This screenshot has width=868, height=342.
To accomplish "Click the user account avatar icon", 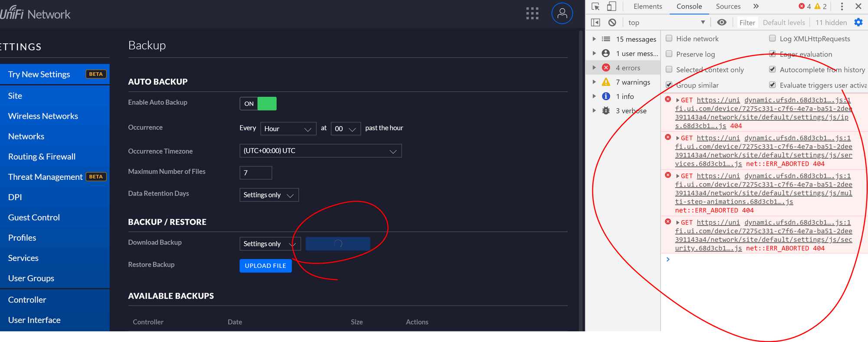I will [562, 13].
